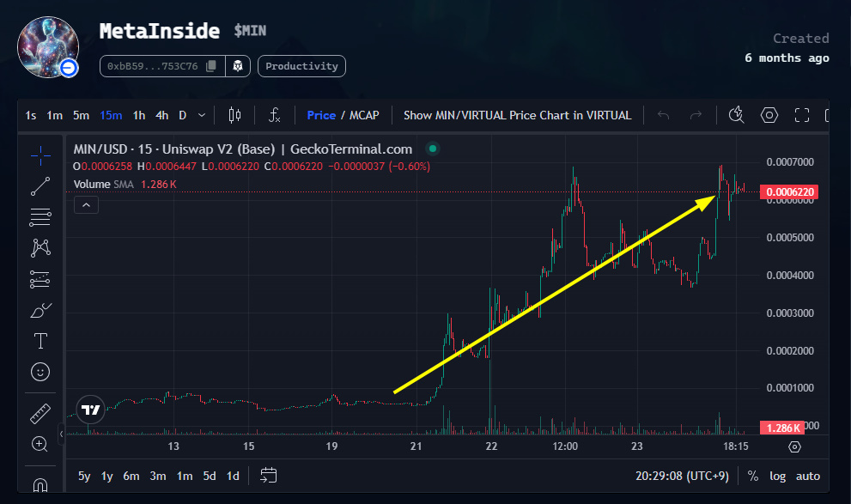
Task: Set range to 3m
Action: (x=157, y=476)
